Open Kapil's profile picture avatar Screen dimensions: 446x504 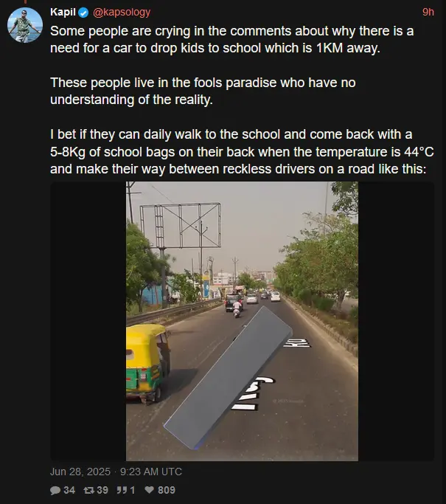tap(25, 25)
